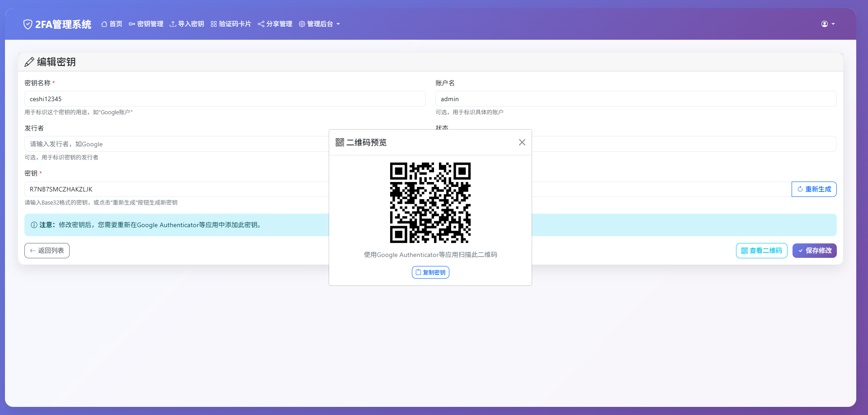868x415 pixels.
Task: Click the gear icon next to 管理后台
Action: point(302,24)
